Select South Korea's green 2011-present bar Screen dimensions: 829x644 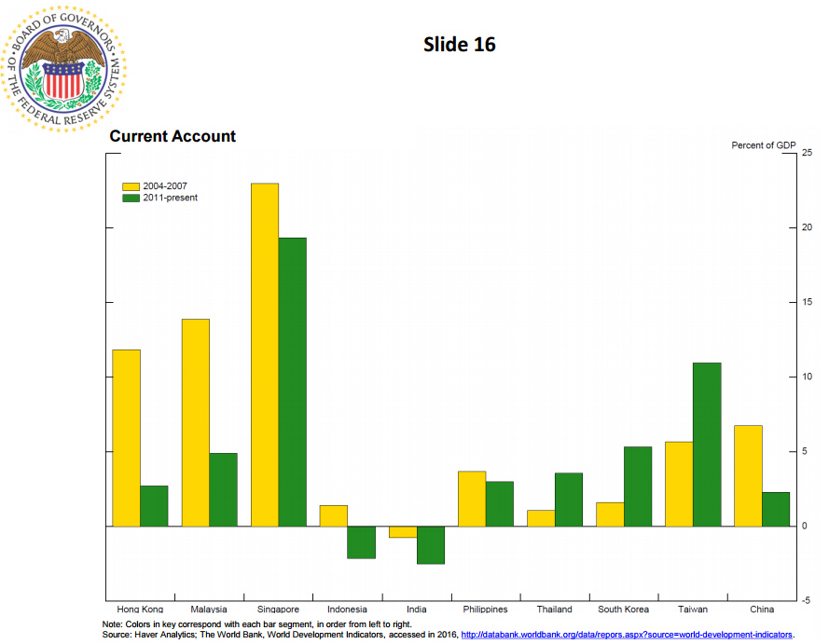click(x=638, y=486)
